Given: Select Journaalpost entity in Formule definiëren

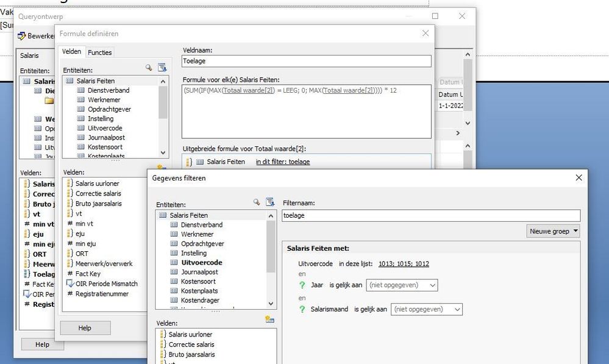Looking at the screenshot, I should click(106, 138).
